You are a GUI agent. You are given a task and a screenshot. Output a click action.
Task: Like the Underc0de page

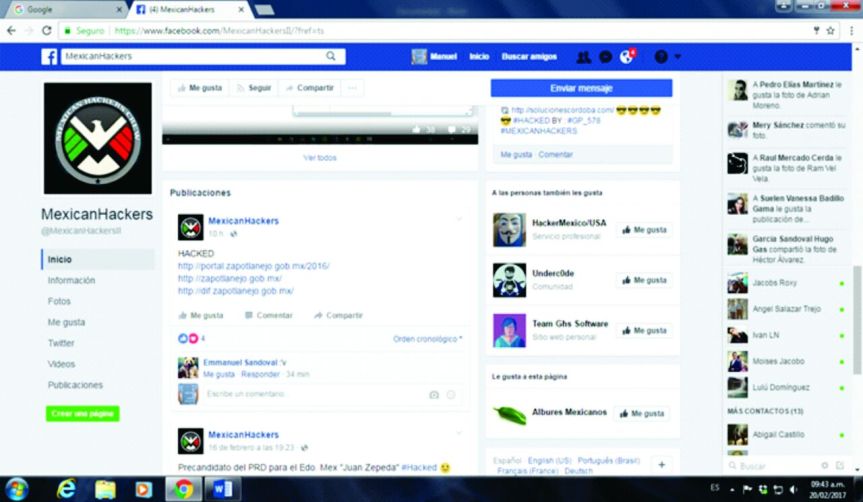(x=644, y=280)
